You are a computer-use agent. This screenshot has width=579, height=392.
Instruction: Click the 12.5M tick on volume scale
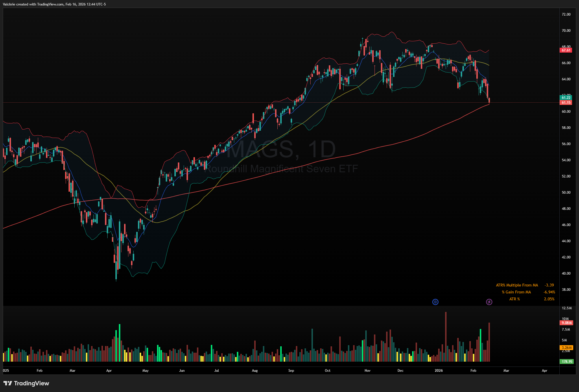point(567,308)
